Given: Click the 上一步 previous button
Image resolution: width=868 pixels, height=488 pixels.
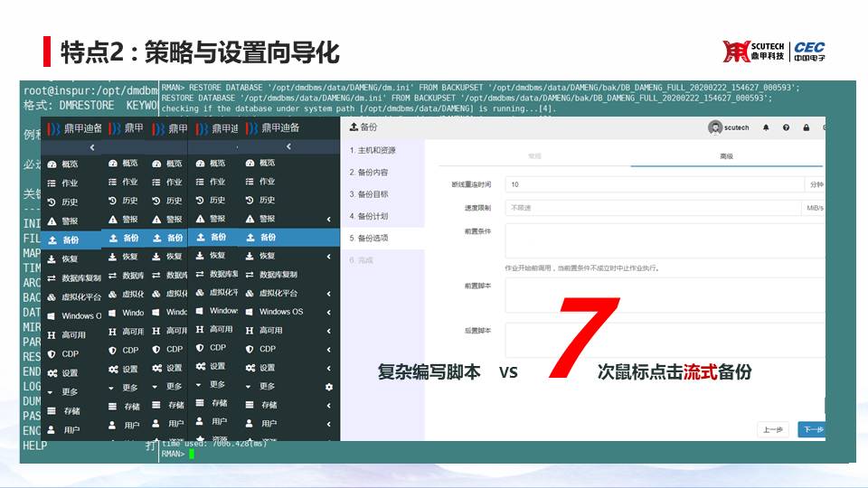Looking at the screenshot, I should click(x=773, y=429).
